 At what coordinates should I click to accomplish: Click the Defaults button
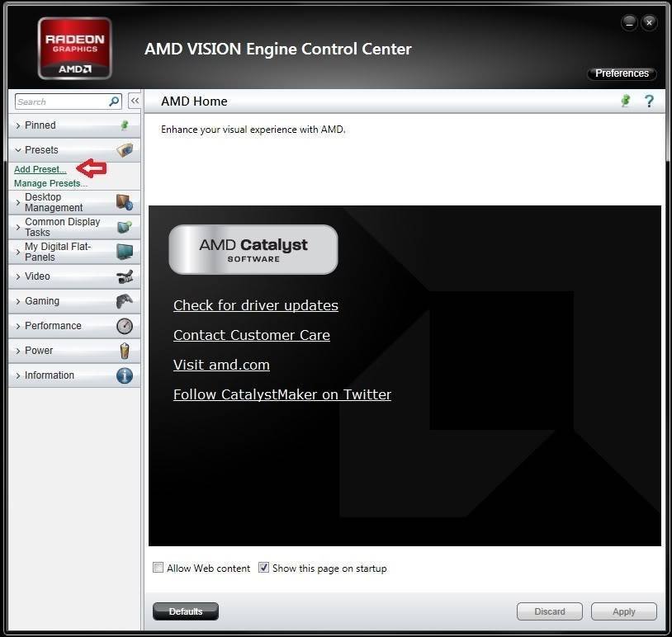pos(186,611)
